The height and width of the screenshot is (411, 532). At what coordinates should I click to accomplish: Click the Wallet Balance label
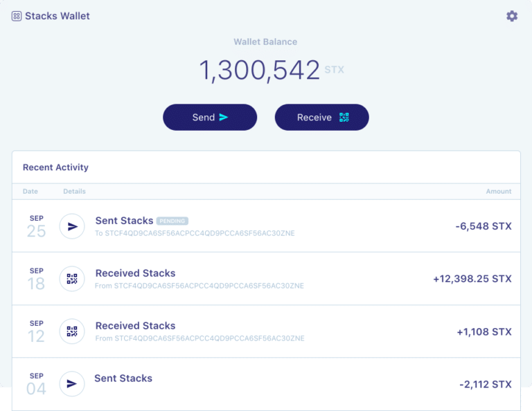coord(265,42)
